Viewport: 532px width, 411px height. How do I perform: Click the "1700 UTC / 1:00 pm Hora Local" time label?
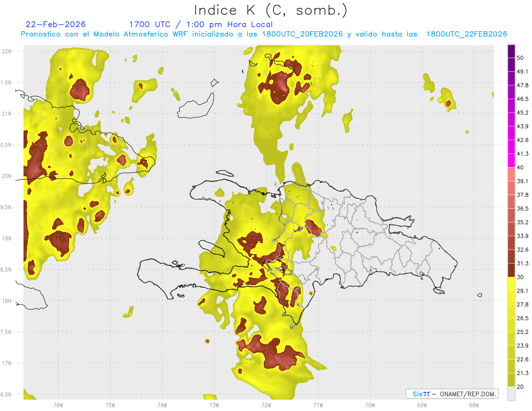tap(201, 24)
